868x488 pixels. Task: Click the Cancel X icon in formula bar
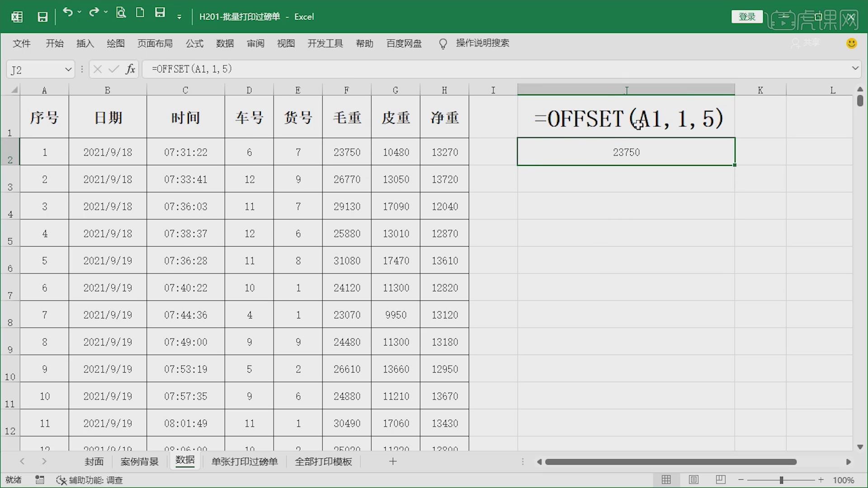tap(97, 69)
